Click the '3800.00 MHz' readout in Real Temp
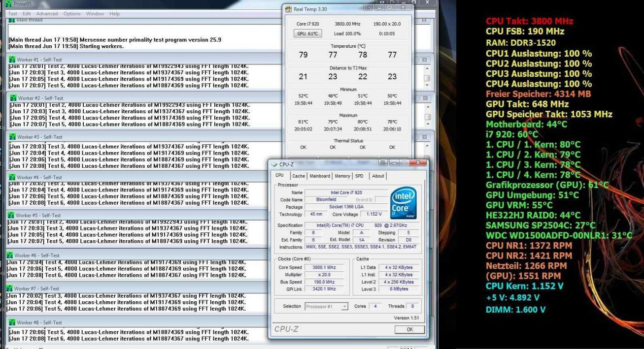The width and height of the screenshot is (644, 349). tap(348, 24)
